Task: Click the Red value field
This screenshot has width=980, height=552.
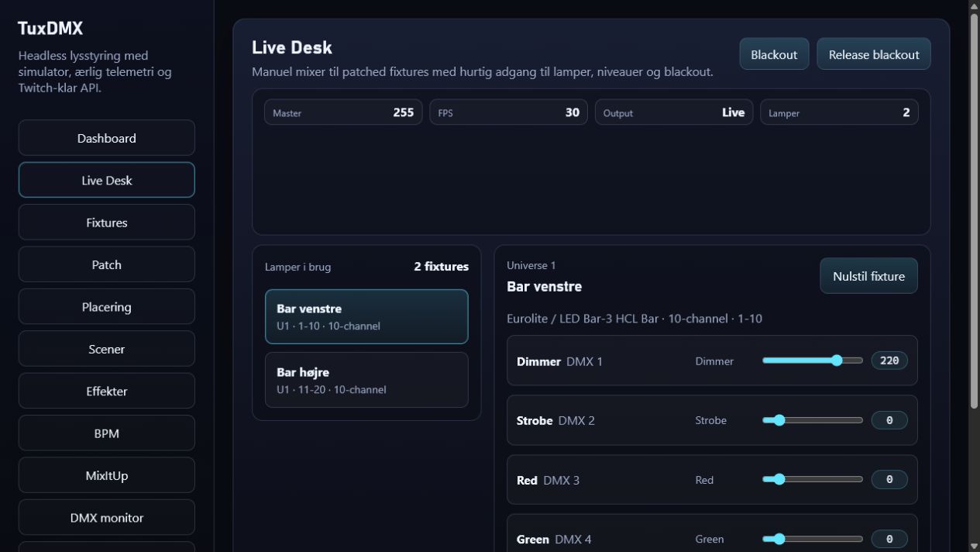Action: (889, 479)
